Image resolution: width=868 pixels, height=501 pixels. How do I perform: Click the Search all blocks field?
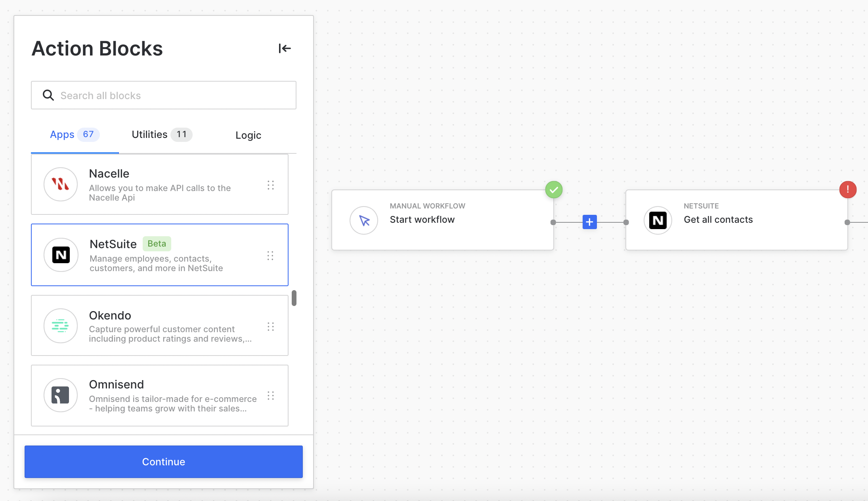pos(163,96)
